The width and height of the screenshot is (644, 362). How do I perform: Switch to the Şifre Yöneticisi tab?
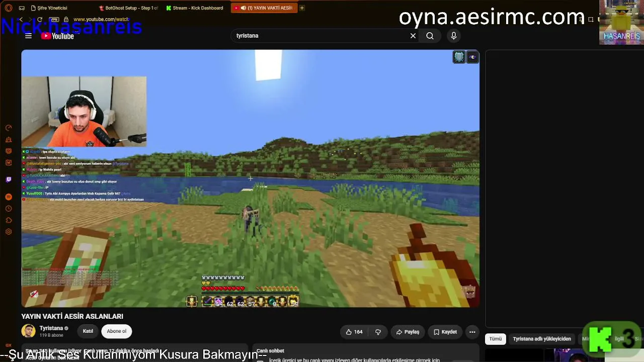coord(49,8)
